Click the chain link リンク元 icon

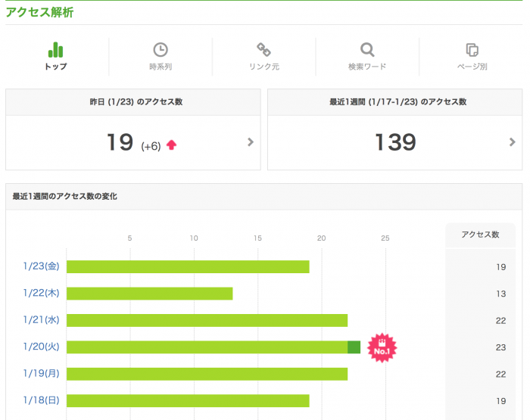coord(263,50)
